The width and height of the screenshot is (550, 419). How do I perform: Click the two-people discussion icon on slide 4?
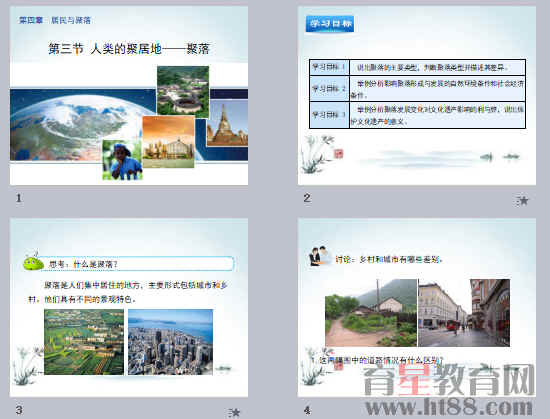tap(320, 256)
